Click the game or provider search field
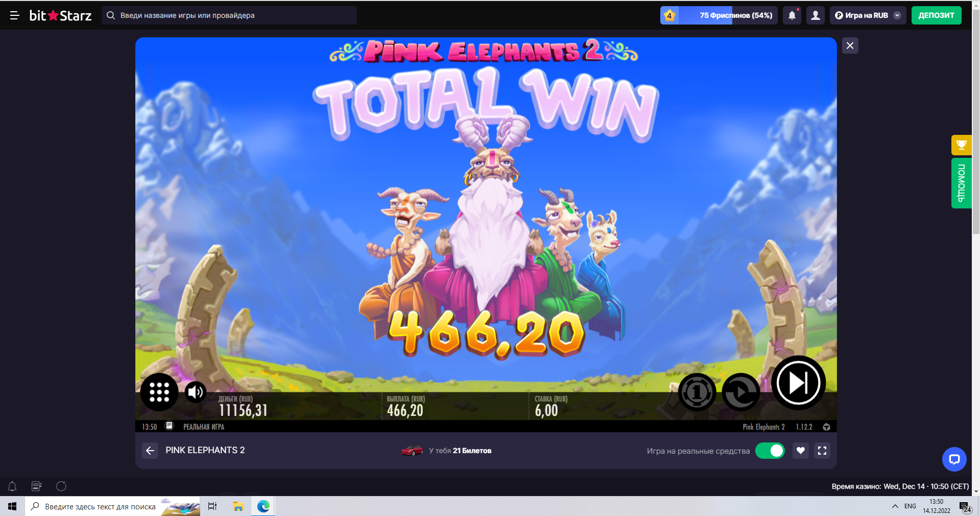 point(229,15)
